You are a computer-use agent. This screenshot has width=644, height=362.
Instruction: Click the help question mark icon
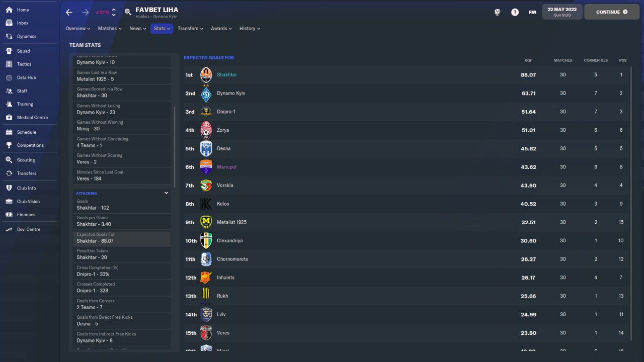[515, 12]
